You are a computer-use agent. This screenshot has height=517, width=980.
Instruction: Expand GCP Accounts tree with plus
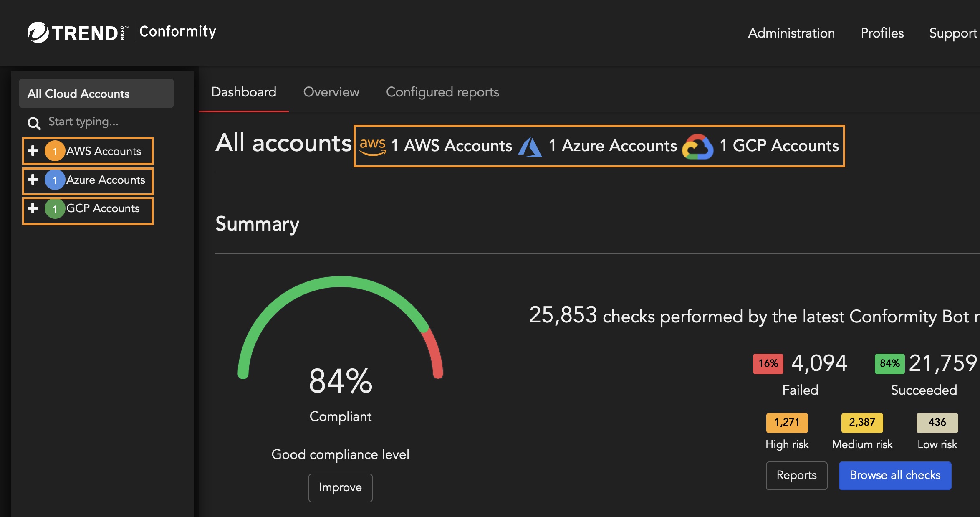(33, 208)
